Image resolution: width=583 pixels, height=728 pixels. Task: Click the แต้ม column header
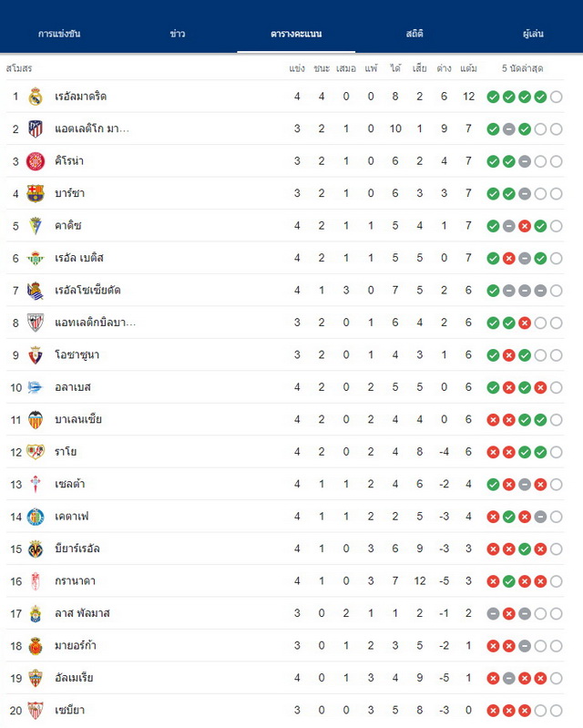click(x=468, y=68)
